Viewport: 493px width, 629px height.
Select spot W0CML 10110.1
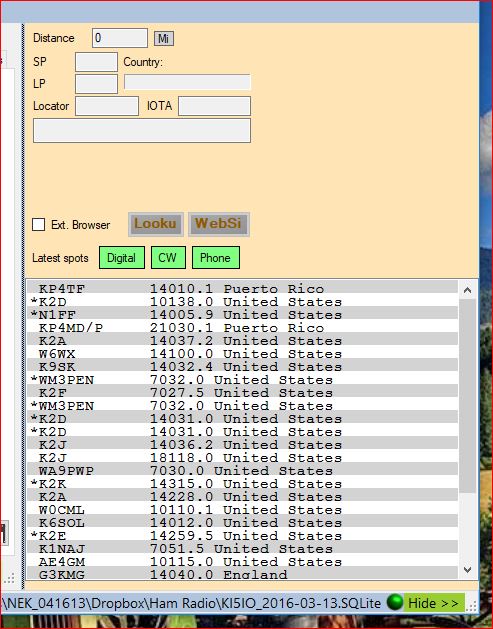[x=242, y=510]
